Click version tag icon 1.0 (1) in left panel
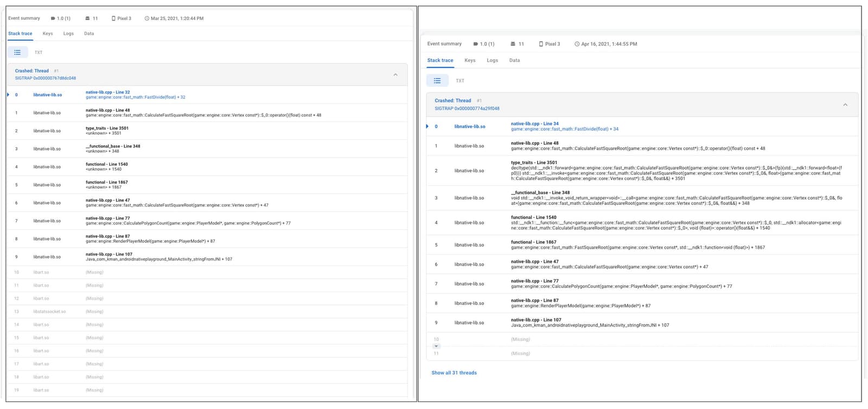Image resolution: width=868 pixels, height=409 pixels. [53, 18]
